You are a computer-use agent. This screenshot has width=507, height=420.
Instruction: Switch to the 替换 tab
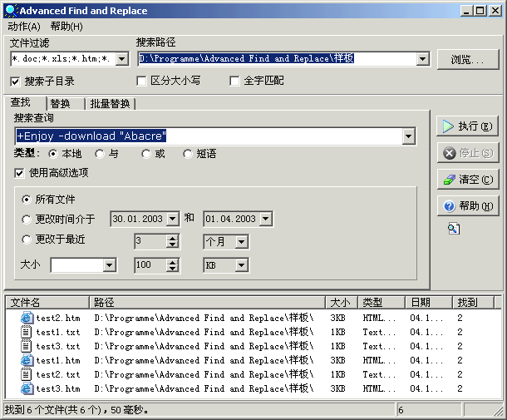(66, 104)
